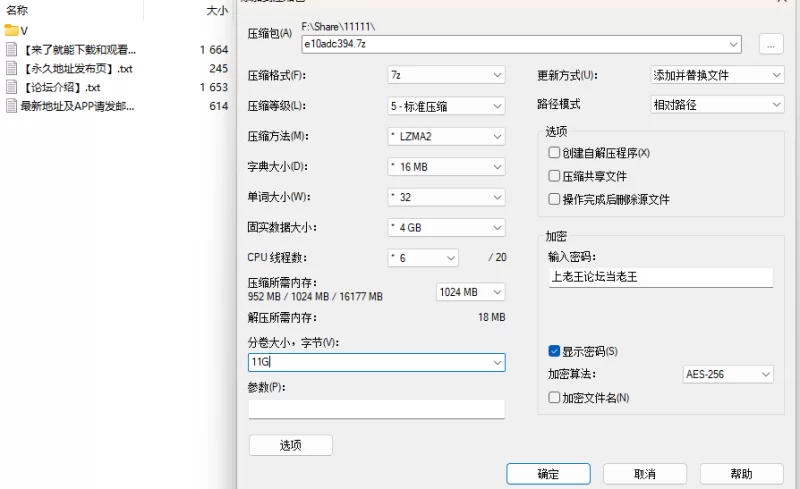Click the 参数 input field

coord(377,409)
